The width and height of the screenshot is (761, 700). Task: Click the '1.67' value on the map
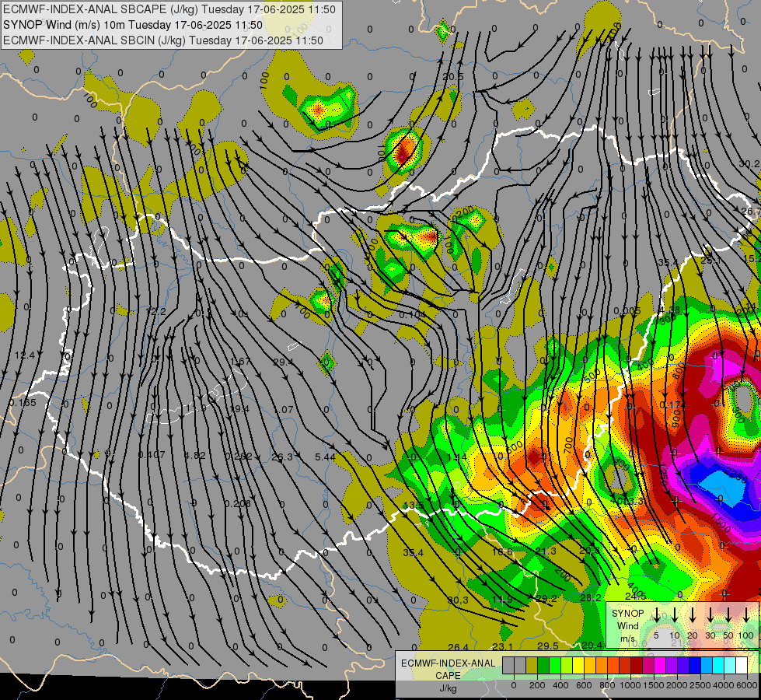tap(240, 362)
